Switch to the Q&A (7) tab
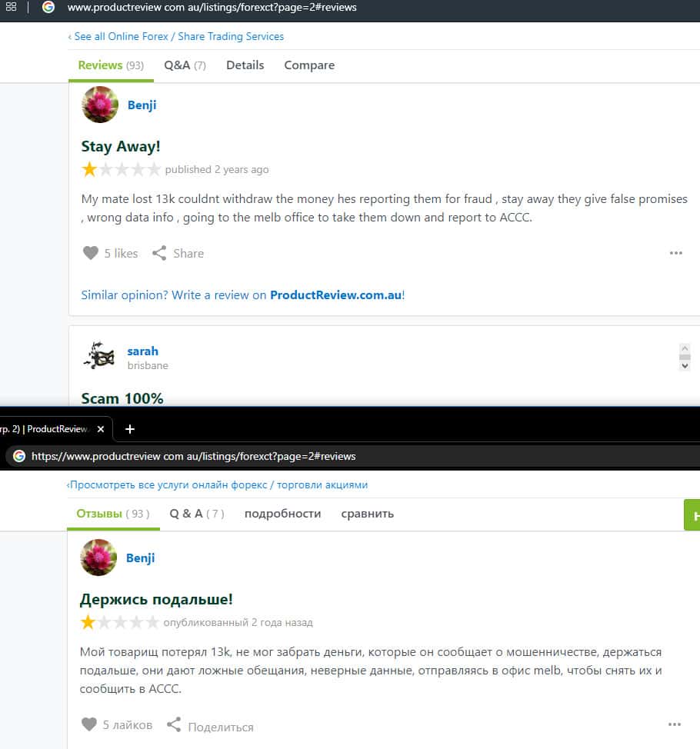Viewport: 700px width, 749px height. click(x=185, y=65)
